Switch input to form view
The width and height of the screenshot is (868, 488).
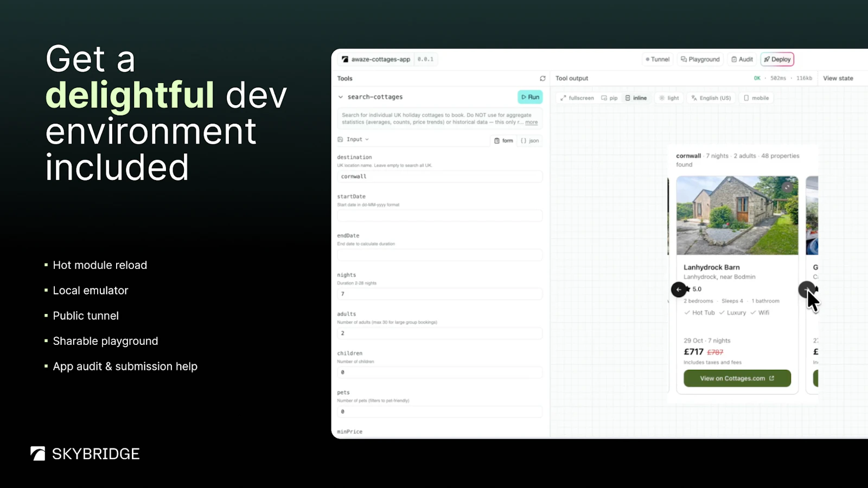coord(504,140)
